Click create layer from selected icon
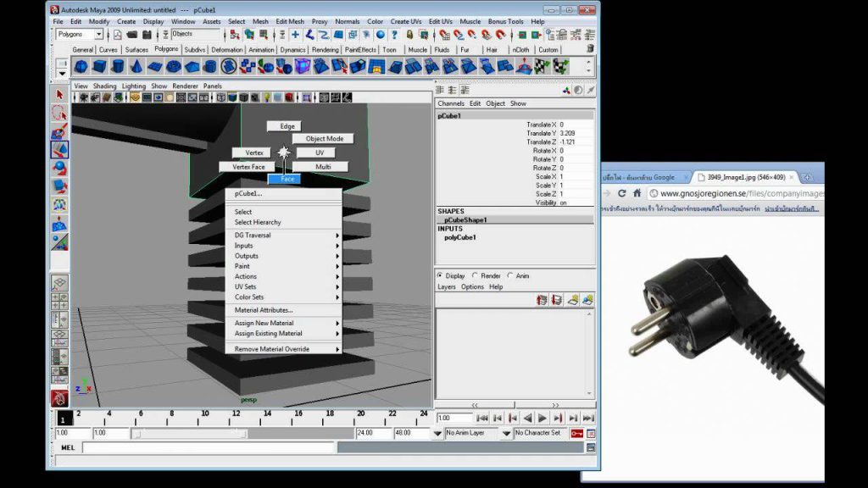The width and height of the screenshot is (868, 488). [x=587, y=300]
